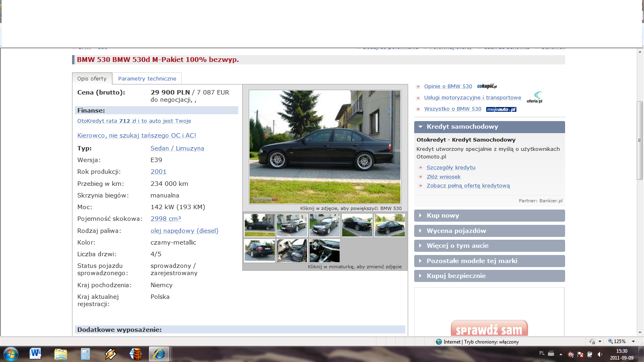Open the Windows Start menu orb
This screenshot has width=644, height=362.
(10, 354)
